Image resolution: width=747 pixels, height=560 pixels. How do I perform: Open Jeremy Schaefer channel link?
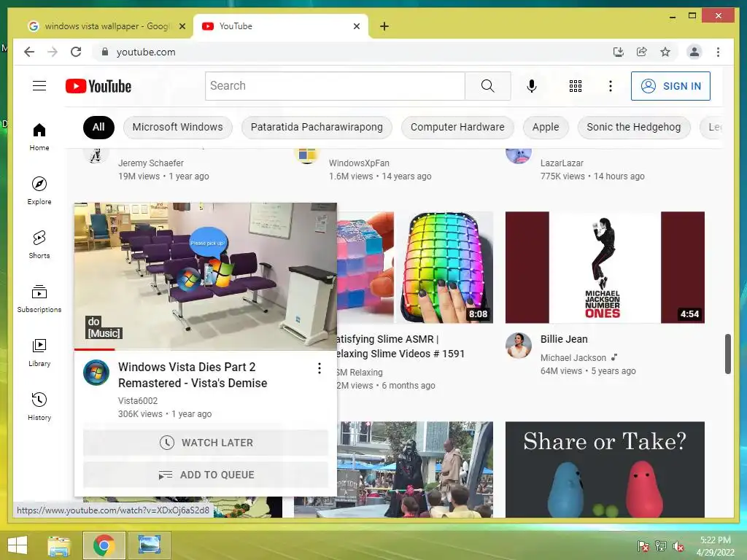click(x=150, y=163)
